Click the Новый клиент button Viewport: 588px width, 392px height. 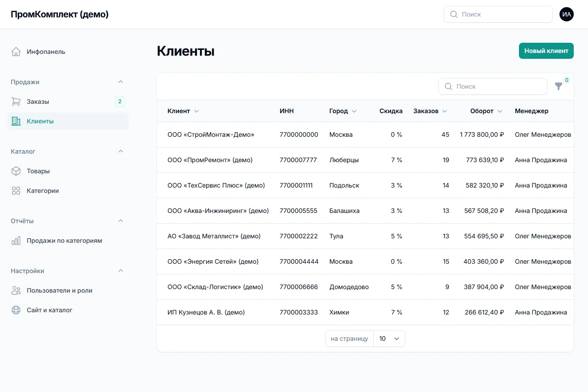click(x=546, y=51)
